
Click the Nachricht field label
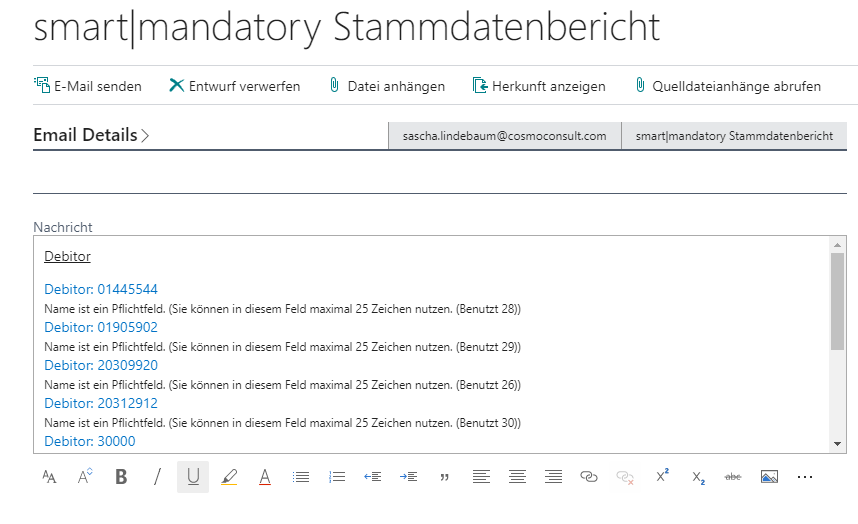coord(63,227)
